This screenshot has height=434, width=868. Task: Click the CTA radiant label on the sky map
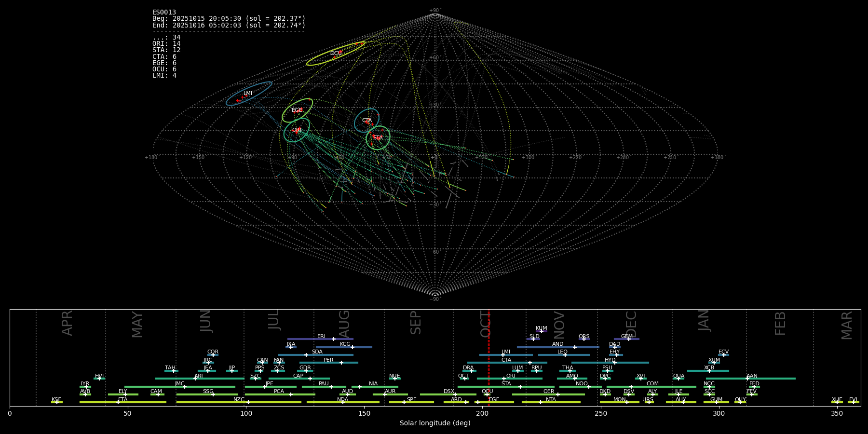[x=367, y=121]
